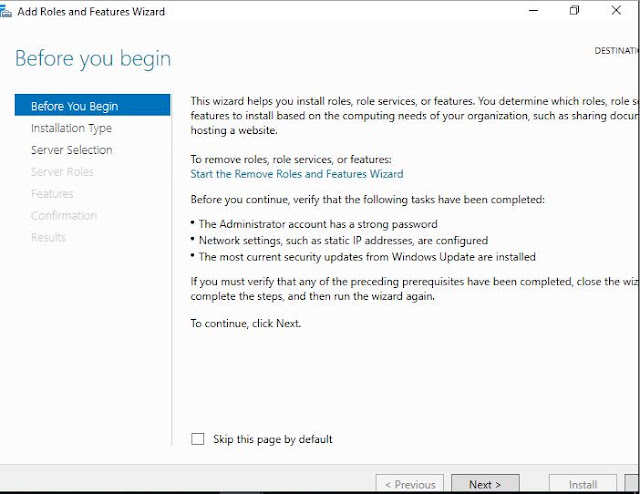
Task: Click the Add Roles and Features Wizard title icon
Action: [x=6, y=12]
